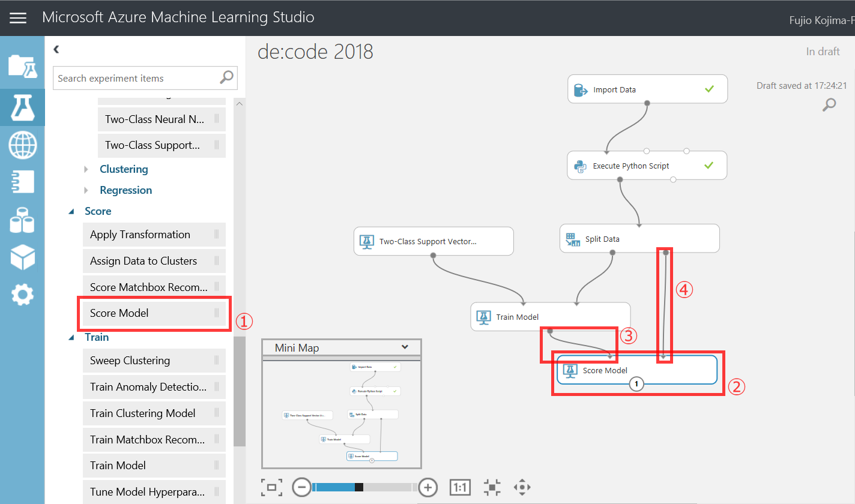
Task: Click the Train Model output port
Action: click(x=550, y=331)
